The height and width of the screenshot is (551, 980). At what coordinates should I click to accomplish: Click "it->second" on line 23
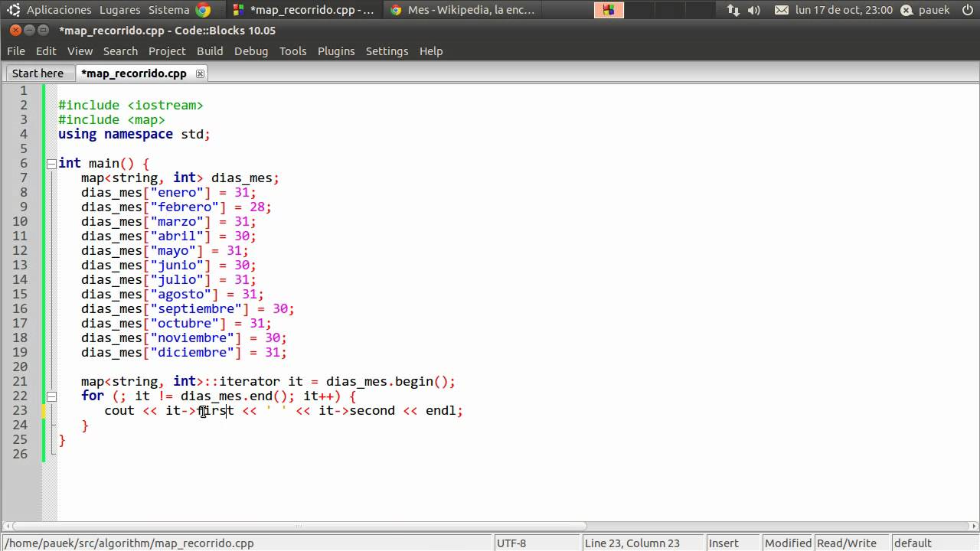pos(357,410)
